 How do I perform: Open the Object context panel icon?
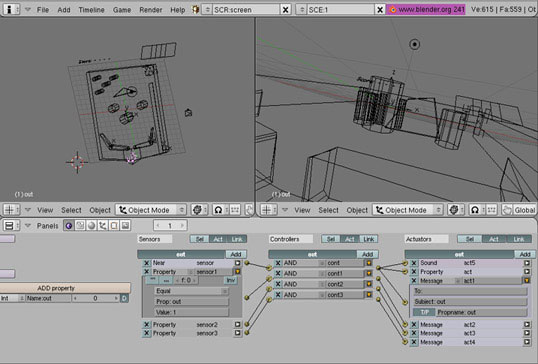pyautogui.click(x=103, y=225)
